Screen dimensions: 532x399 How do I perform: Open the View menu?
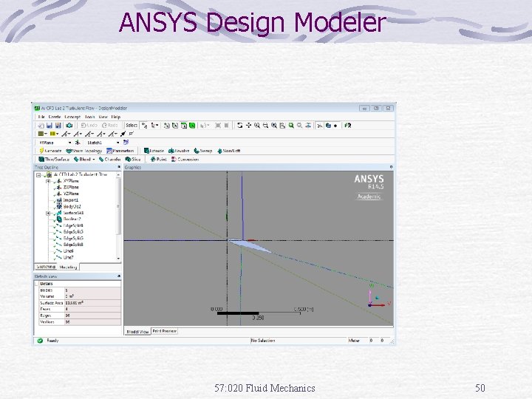[103, 117]
